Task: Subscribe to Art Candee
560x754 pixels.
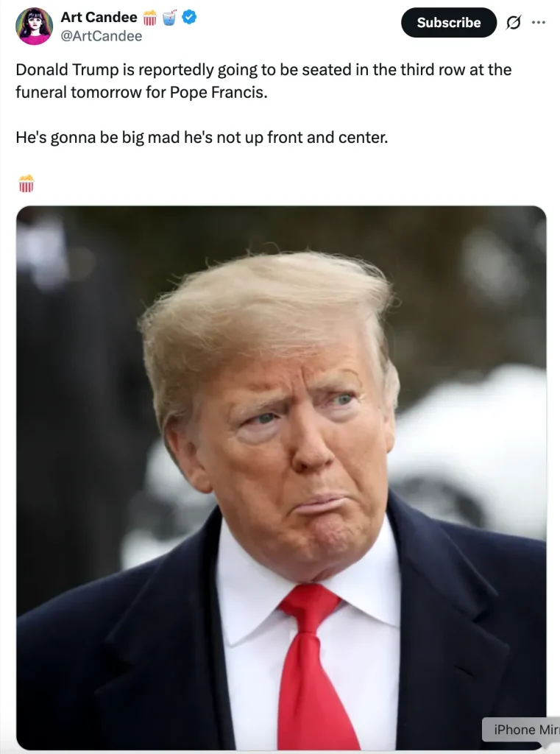Action: [448, 23]
